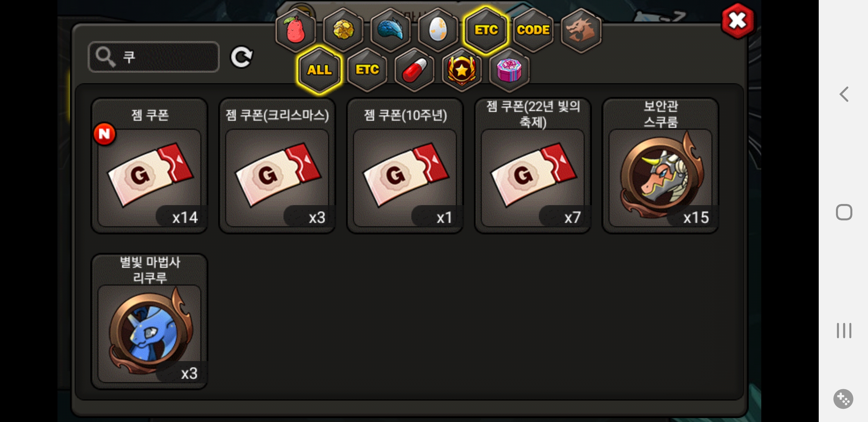Filter items by the red pill icon

pyautogui.click(x=414, y=70)
